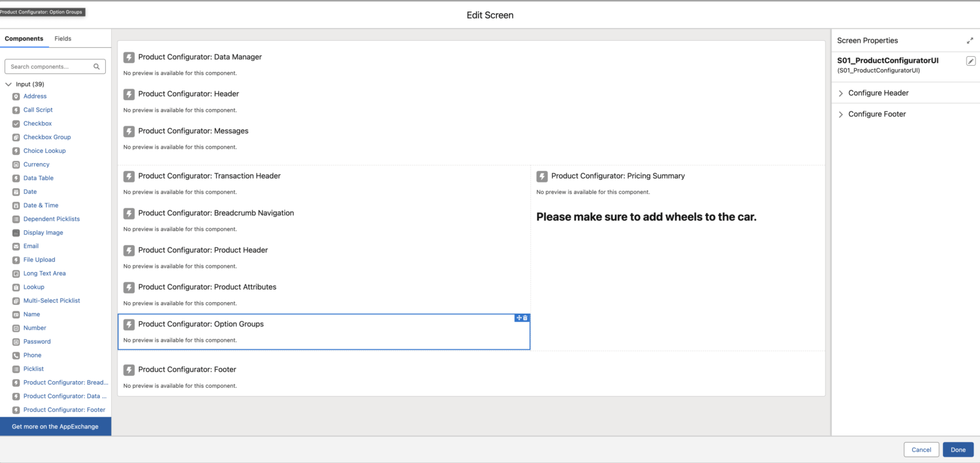The height and width of the screenshot is (463, 980).
Task: Select the Phone component icon
Action: (15, 355)
